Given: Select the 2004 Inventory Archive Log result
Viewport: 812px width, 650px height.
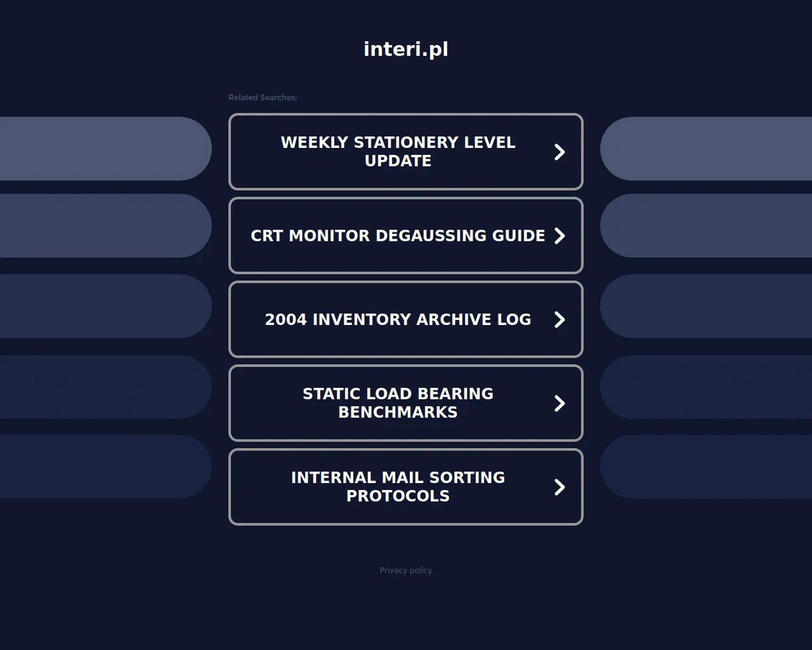Looking at the screenshot, I should click(398, 319).
